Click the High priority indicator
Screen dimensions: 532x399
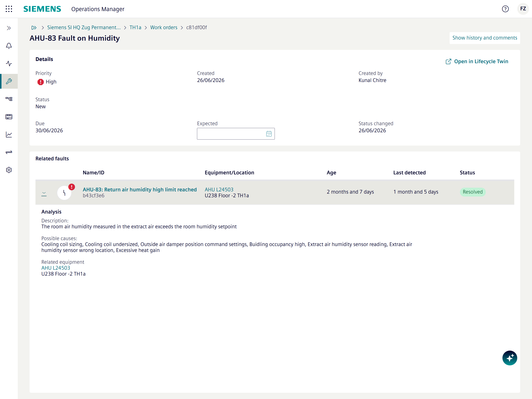[x=47, y=82]
